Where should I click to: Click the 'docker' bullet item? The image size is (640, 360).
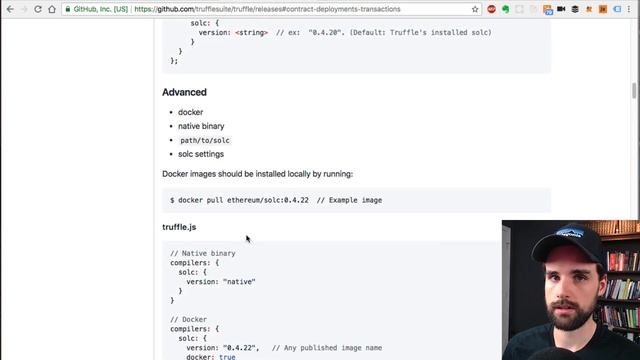coord(190,112)
